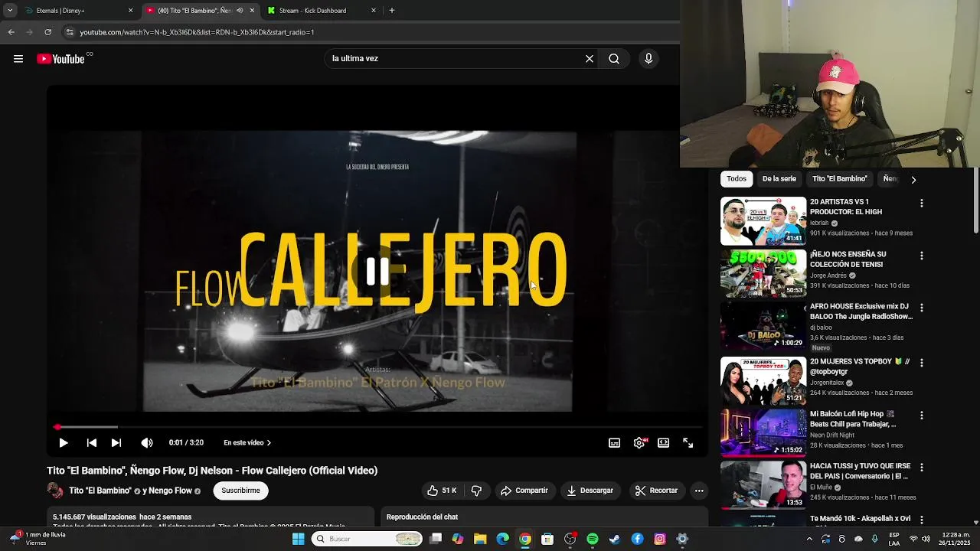Open options for Lofi Hip Hop video

922,416
